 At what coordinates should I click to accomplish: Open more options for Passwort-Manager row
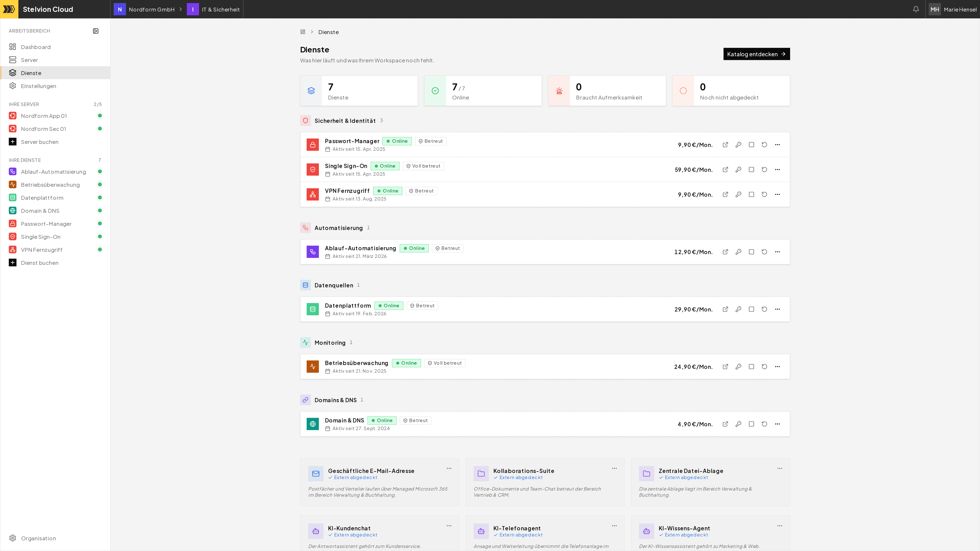pos(777,145)
